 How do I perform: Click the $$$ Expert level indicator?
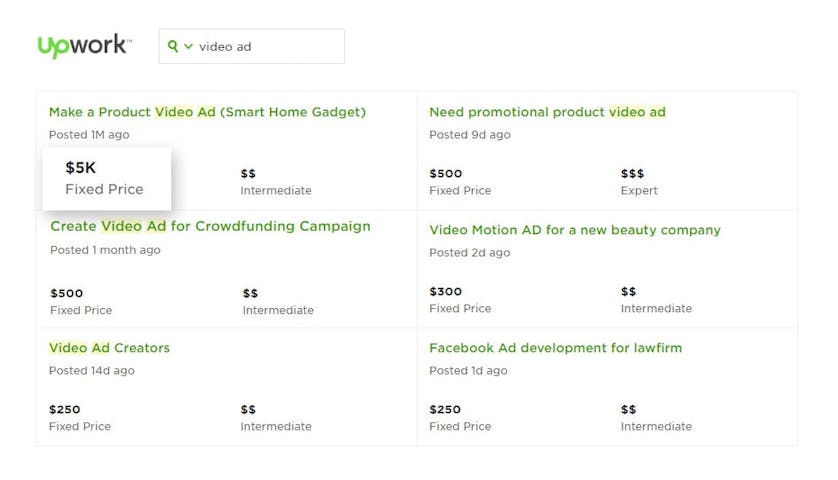click(x=639, y=181)
